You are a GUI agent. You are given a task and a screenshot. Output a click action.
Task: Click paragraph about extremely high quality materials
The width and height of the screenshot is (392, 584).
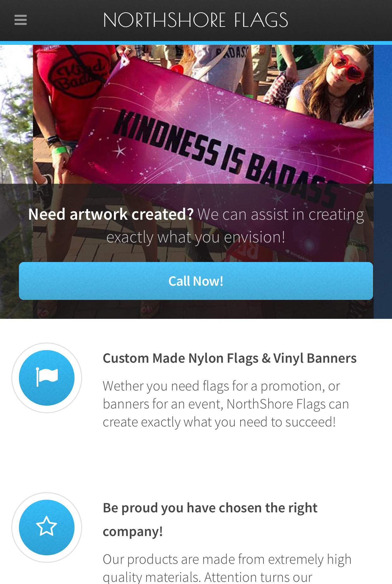(x=227, y=568)
